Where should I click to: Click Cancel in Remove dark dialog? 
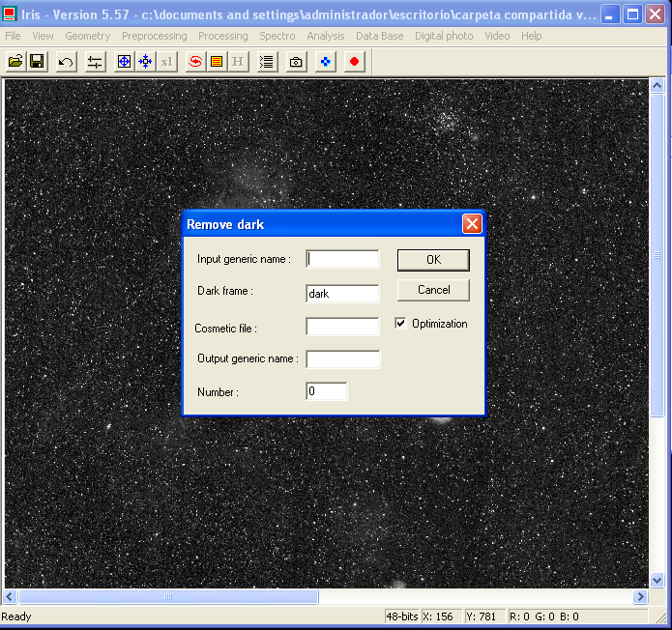[x=433, y=290]
